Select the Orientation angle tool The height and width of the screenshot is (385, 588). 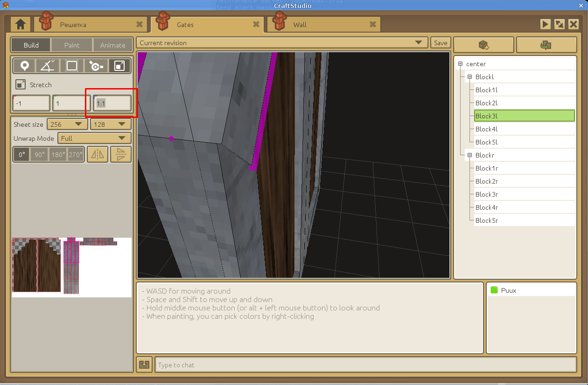[x=48, y=66]
